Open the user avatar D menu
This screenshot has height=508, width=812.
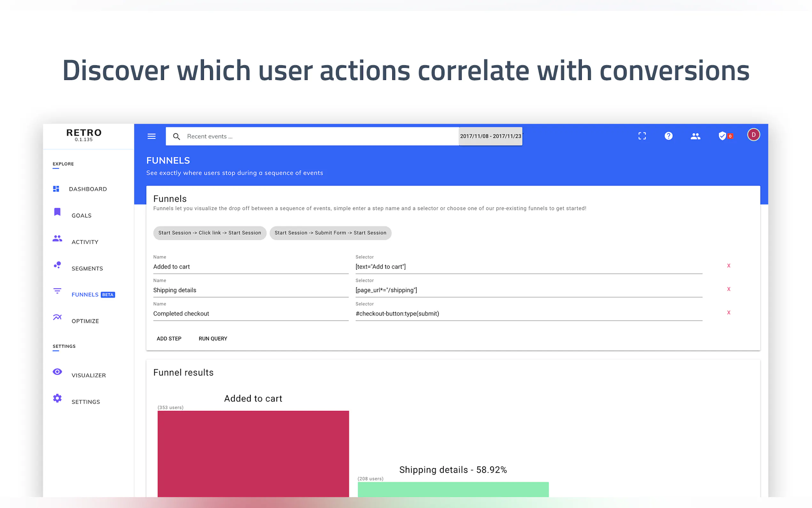753,135
